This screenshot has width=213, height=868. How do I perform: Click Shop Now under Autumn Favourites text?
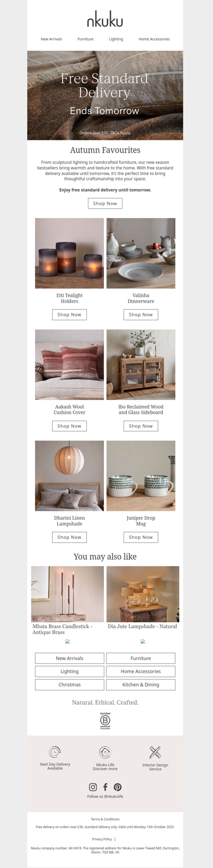click(105, 203)
